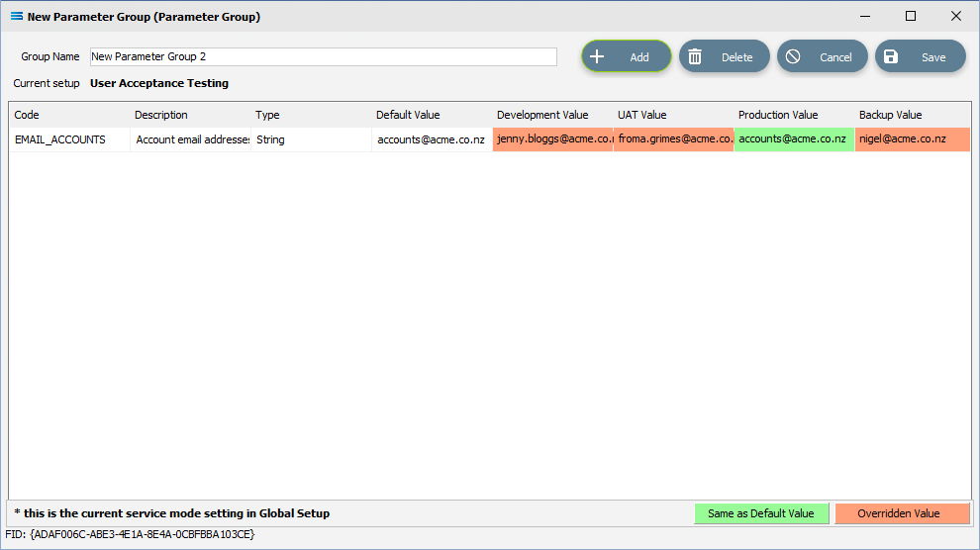This screenshot has height=550, width=980.
Task: Click the Add button label
Action: click(638, 57)
